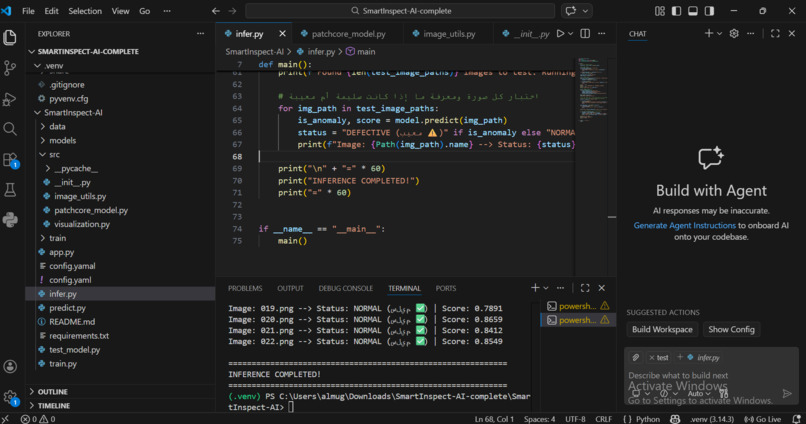Customize layout icon in title bar
The image size is (806, 424).
[x=660, y=11]
